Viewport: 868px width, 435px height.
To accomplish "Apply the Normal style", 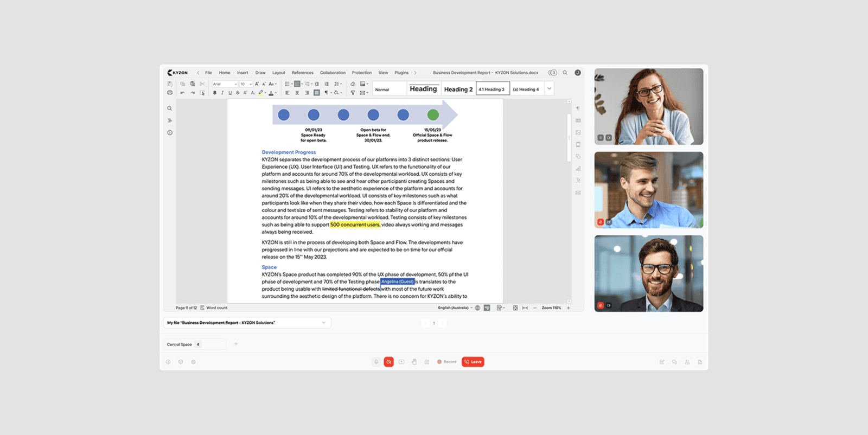I will [x=390, y=88].
